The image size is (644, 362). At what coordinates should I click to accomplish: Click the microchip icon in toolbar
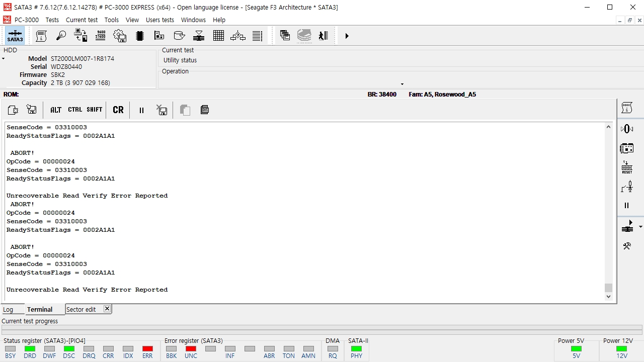140,36
